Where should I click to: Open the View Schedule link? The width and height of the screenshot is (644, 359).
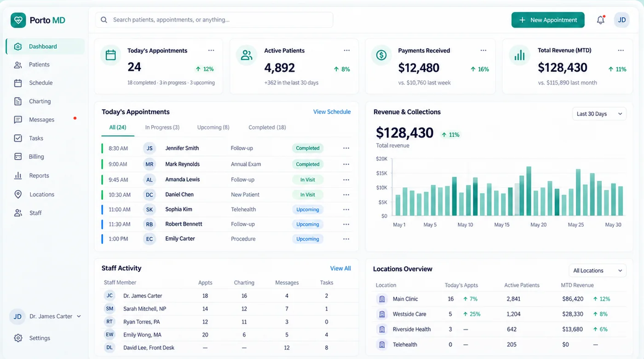coord(332,112)
